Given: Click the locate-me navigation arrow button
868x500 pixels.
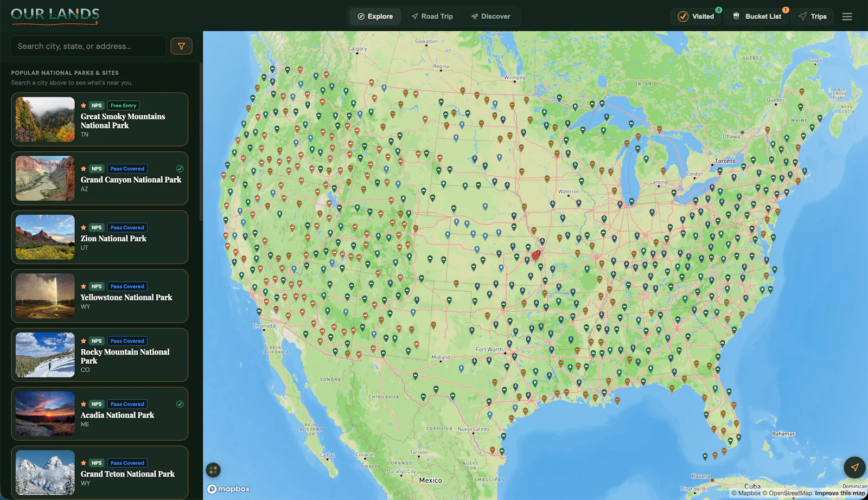Looking at the screenshot, I should (x=854, y=467).
